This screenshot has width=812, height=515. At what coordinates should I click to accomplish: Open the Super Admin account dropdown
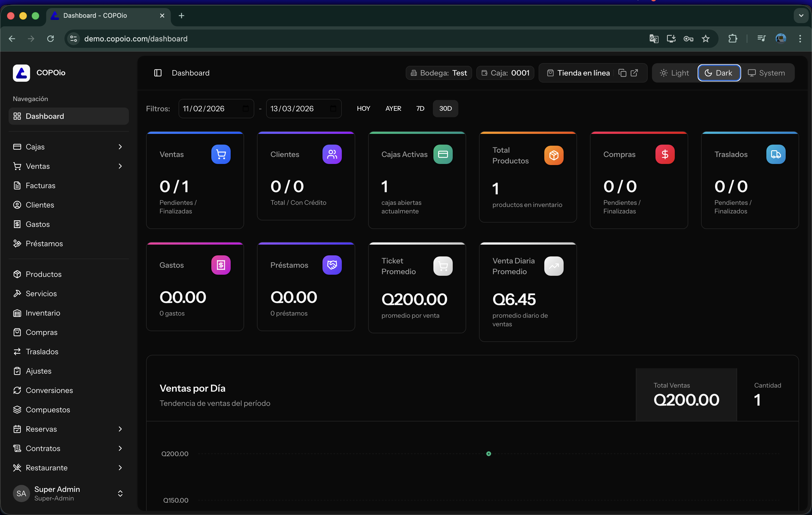(120, 493)
